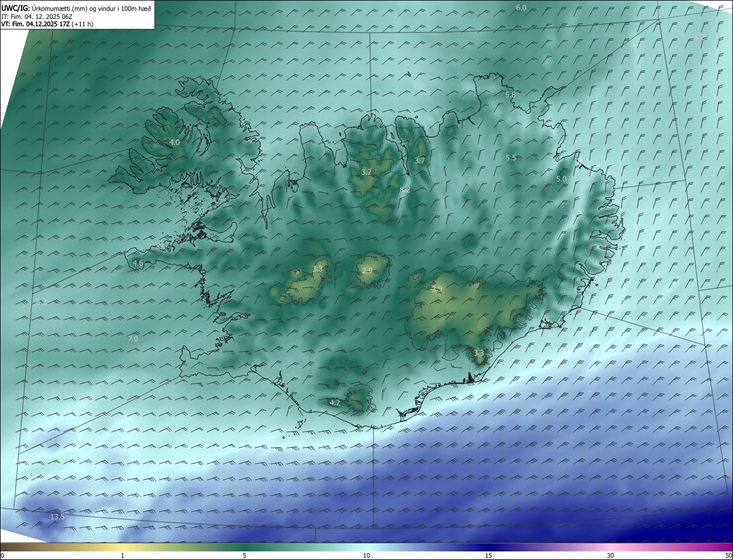Click colorbar tick label 15
This screenshot has width=733, height=560.
(488, 555)
